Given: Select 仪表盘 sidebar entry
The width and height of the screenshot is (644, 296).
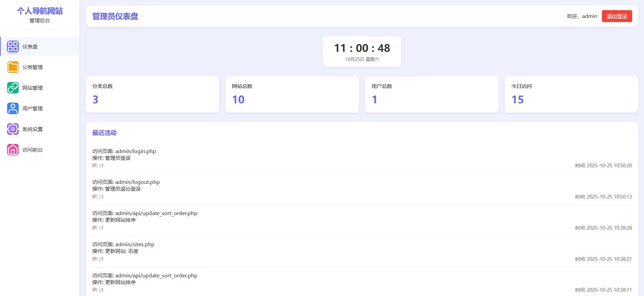Looking at the screenshot, I should (x=40, y=46).
